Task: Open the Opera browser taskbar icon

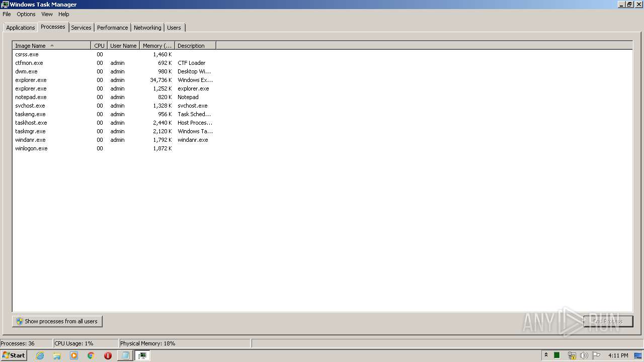Action: pos(108,355)
